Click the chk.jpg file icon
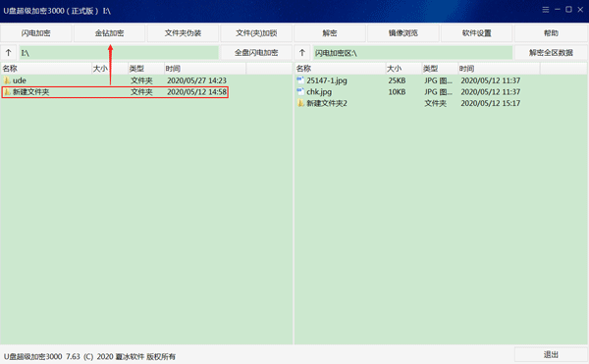589x364 pixels. [x=300, y=91]
